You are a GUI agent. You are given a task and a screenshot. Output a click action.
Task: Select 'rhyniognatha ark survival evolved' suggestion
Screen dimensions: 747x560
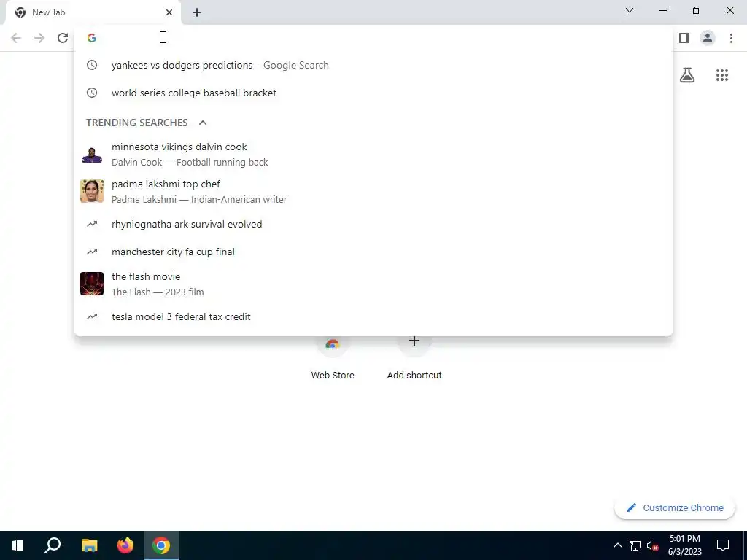(373, 225)
